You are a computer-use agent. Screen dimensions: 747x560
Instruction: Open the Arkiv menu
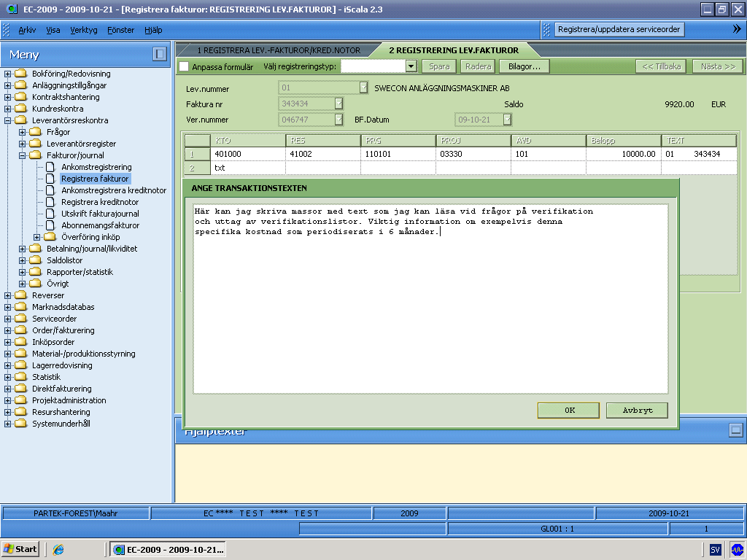pyautogui.click(x=27, y=30)
